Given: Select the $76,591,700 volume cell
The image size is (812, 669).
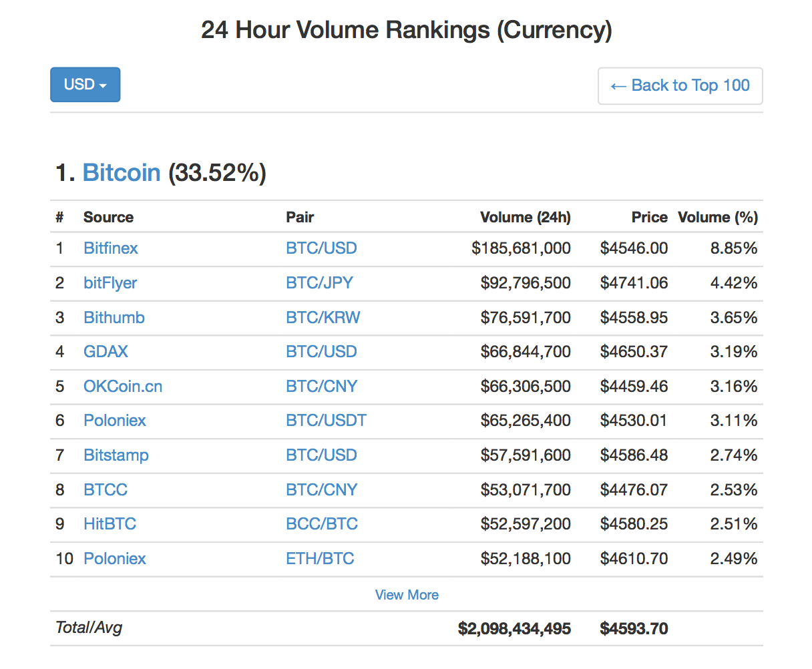Looking at the screenshot, I should pos(526,317).
